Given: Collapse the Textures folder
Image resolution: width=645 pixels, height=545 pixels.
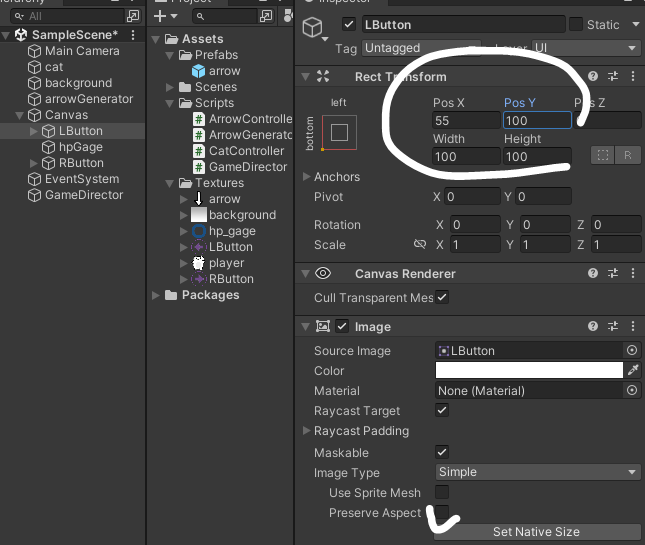Looking at the screenshot, I should tap(169, 183).
